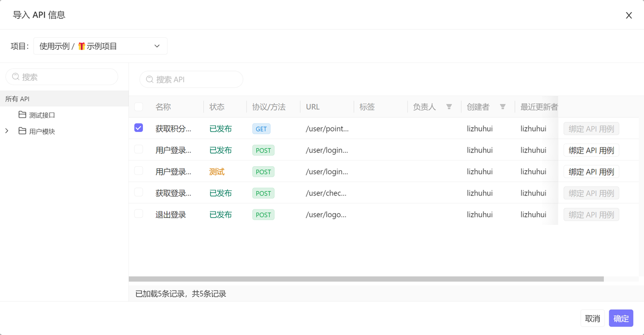Click 绑定 API 用例 for 已发布 用户登录 row

click(591, 150)
